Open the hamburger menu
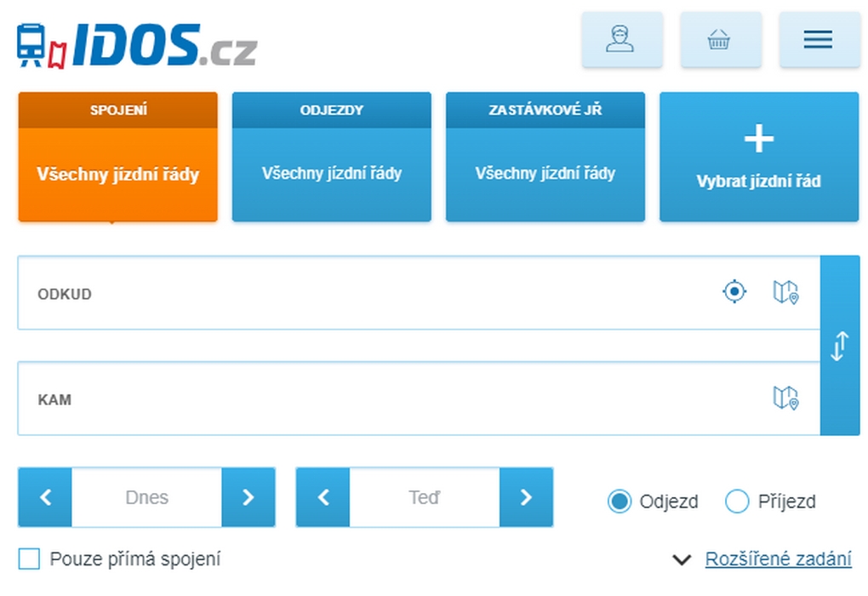 coord(819,39)
